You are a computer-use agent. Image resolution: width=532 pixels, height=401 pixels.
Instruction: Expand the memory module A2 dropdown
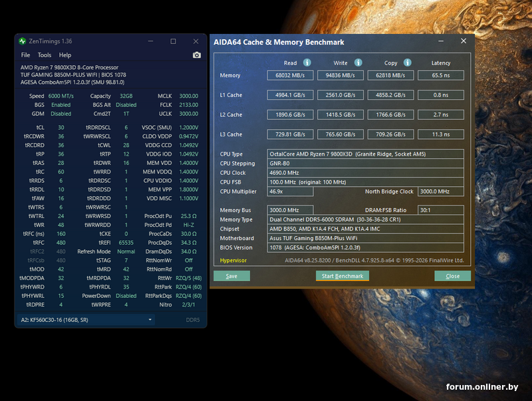(150, 320)
